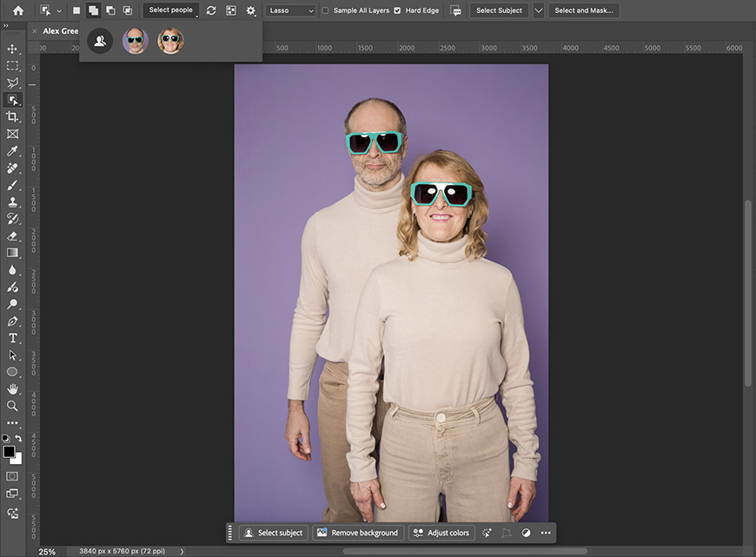Select the Dodge tool
This screenshot has height=557, width=756.
point(12,304)
